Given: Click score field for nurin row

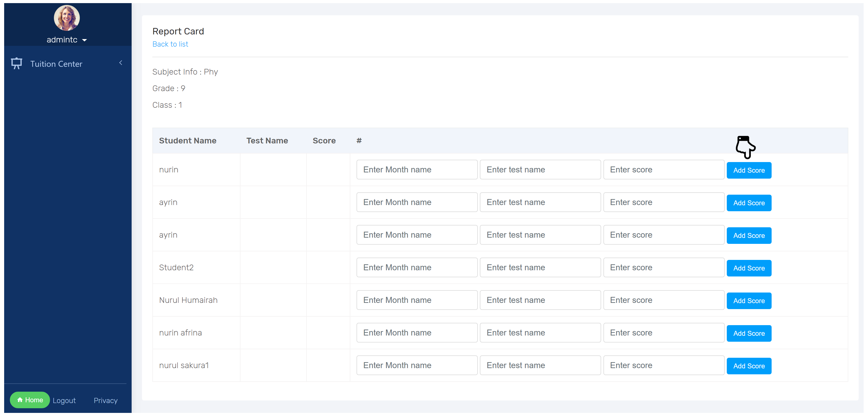Looking at the screenshot, I should (664, 170).
